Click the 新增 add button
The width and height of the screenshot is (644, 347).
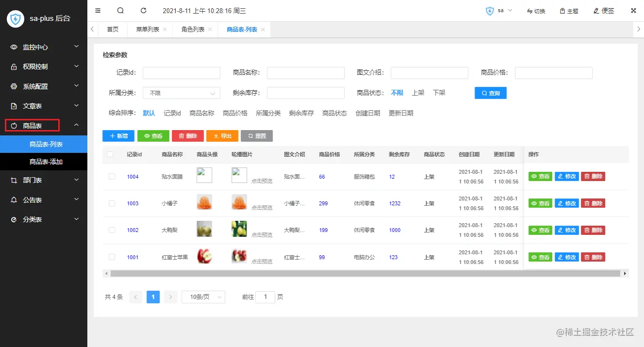[x=118, y=136]
